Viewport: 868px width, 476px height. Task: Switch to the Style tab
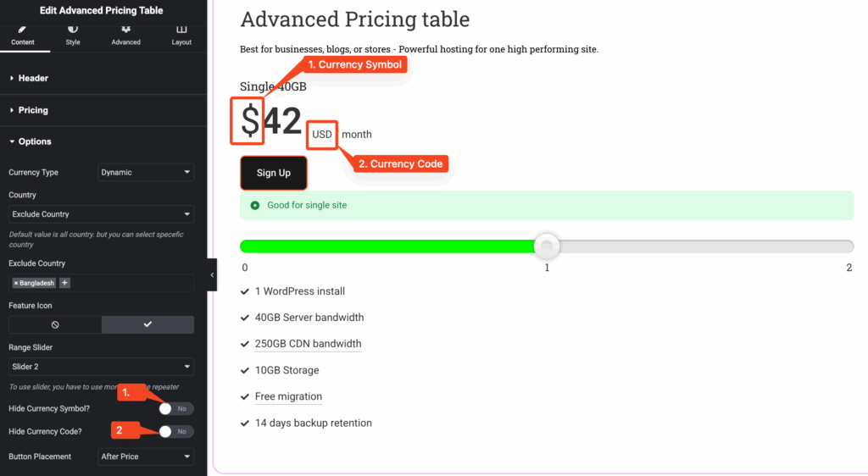tap(73, 35)
